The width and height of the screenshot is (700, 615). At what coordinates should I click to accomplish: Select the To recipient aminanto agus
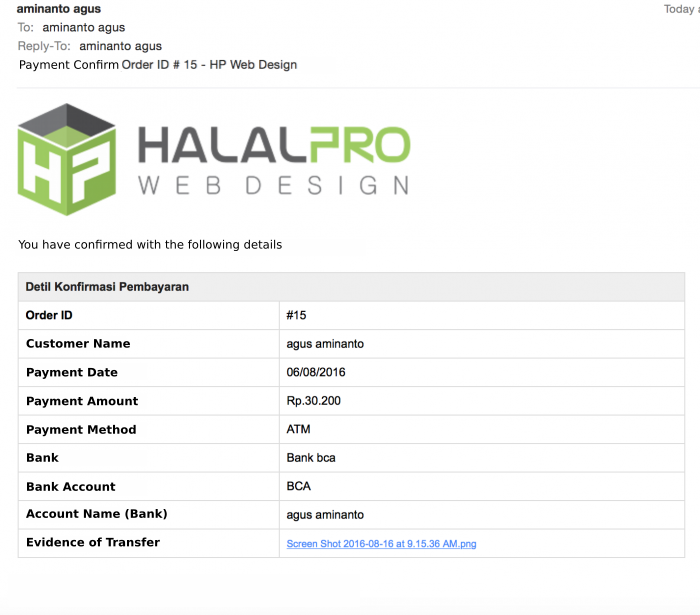84,28
